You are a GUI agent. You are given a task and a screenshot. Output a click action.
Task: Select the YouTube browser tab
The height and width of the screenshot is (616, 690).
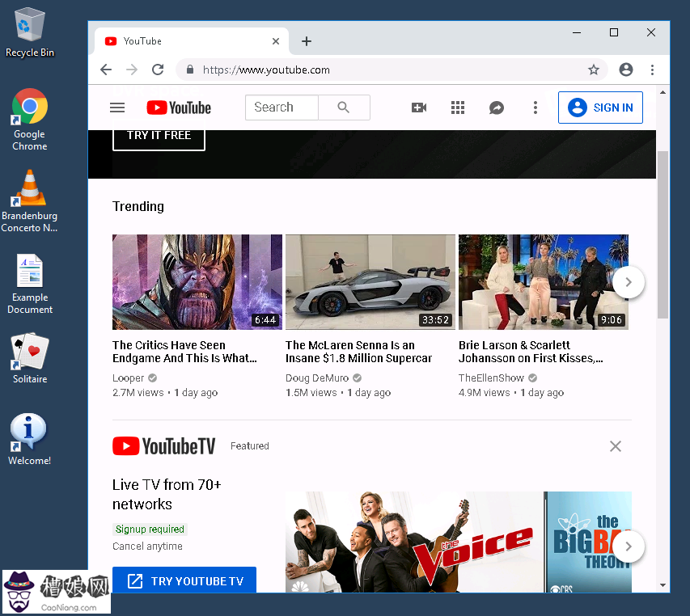[x=192, y=41]
